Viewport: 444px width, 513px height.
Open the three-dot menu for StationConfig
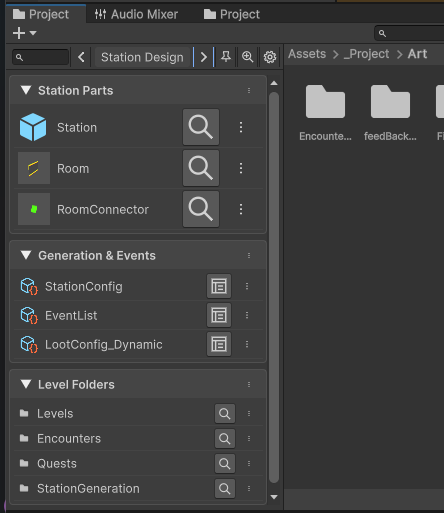tap(247, 286)
